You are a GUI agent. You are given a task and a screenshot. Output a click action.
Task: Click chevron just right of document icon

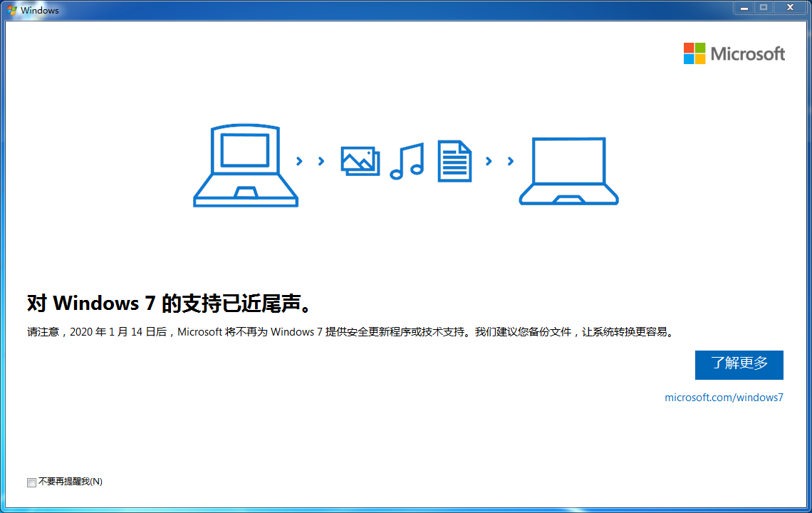coord(489,161)
